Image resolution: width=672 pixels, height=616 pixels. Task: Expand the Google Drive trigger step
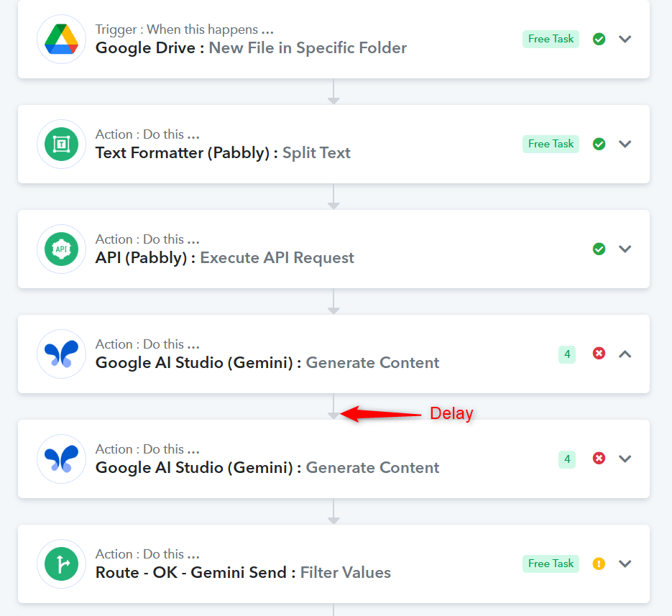coord(625,39)
